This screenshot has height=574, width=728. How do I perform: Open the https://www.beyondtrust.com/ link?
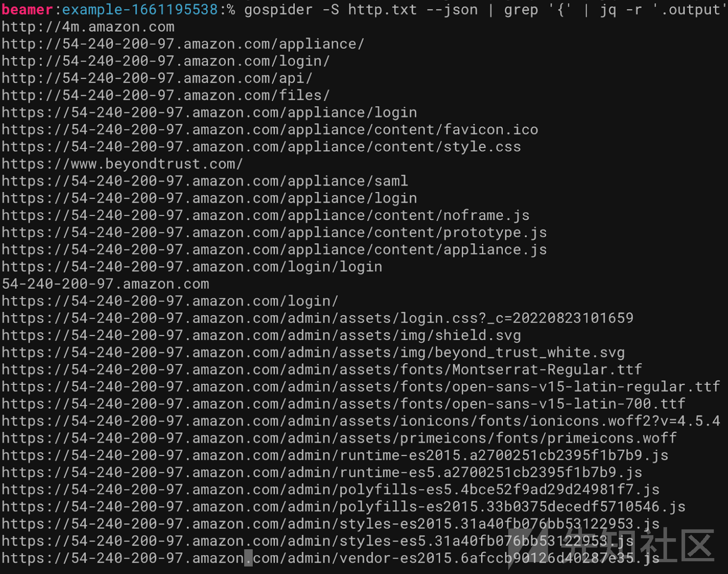click(x=123, y=164)
